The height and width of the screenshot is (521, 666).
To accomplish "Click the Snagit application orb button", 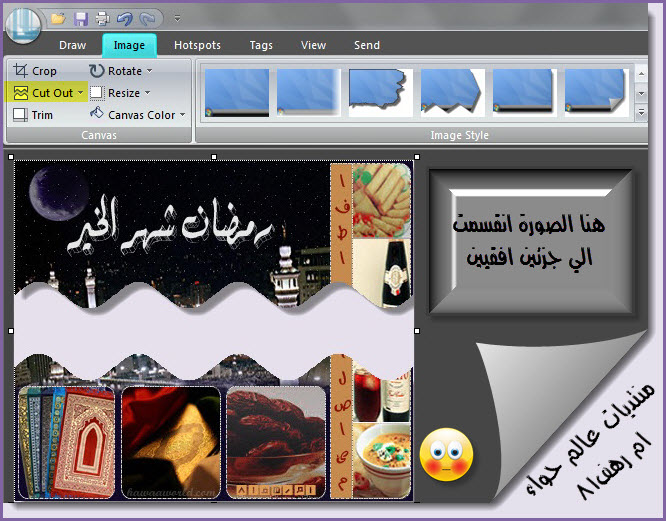I will point(21,24).
